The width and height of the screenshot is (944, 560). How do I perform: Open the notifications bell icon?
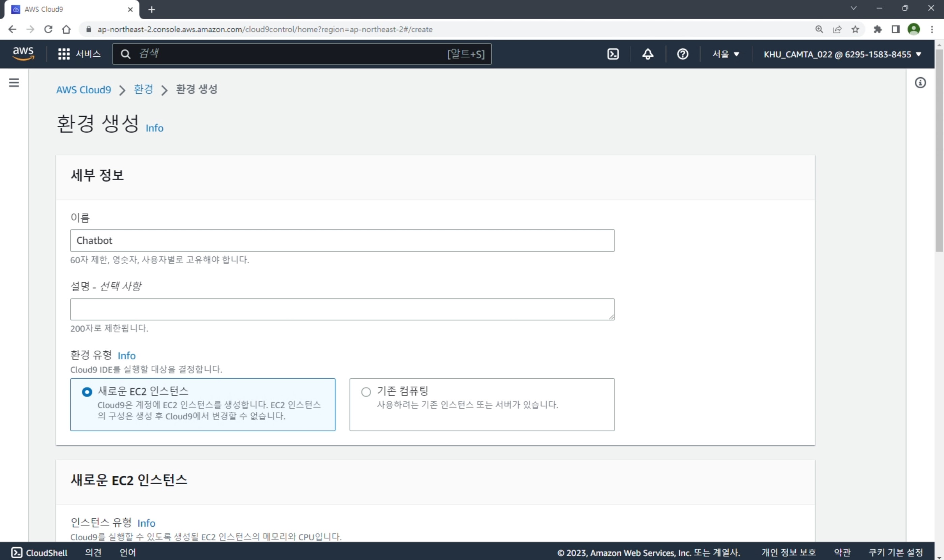pyautogui.click(x=647, y=54)
